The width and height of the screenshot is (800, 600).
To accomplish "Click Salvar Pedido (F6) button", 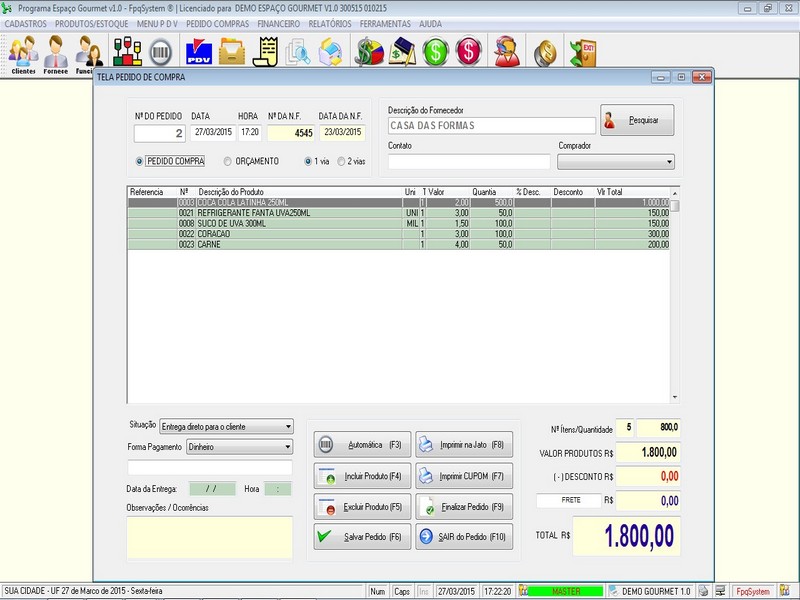I will point(362,537).
